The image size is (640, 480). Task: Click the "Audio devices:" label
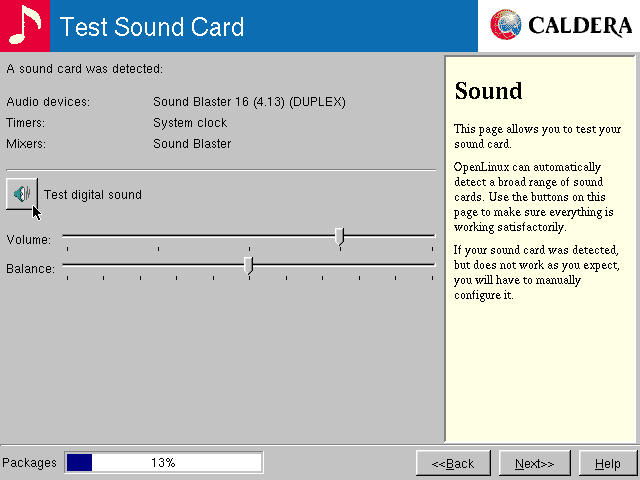(48, 102)
